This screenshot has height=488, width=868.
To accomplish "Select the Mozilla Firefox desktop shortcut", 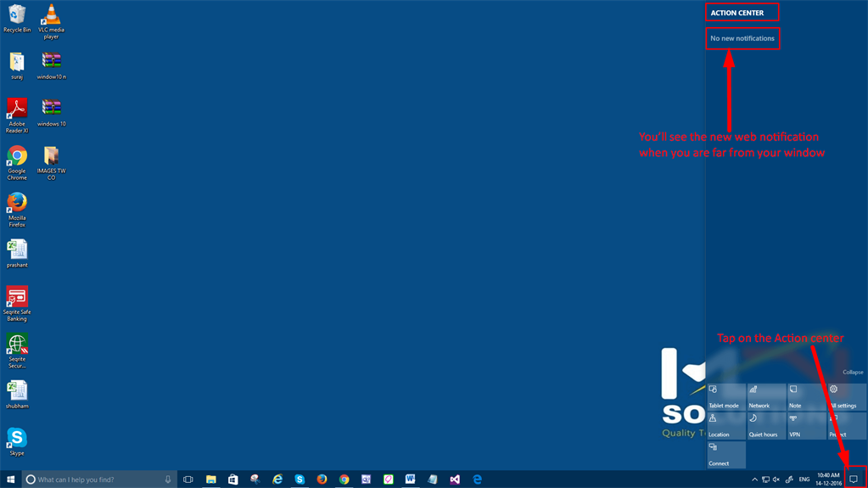I will 17,210.
